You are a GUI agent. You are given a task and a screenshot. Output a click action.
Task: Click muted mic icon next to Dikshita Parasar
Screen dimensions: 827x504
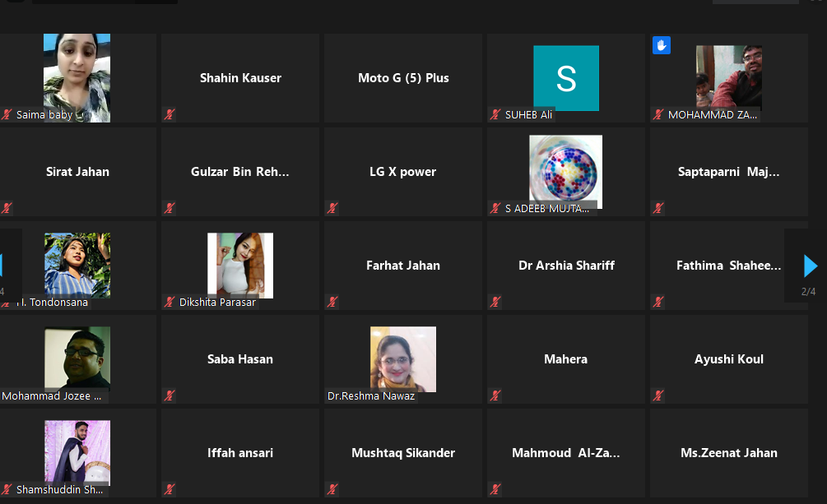point(170,303)
